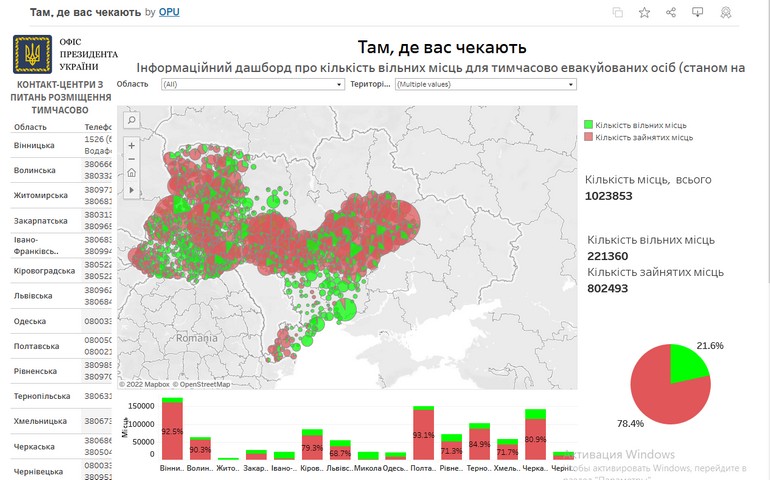
Task: Click the Office of President emblem logo
Action: point(30,54)
